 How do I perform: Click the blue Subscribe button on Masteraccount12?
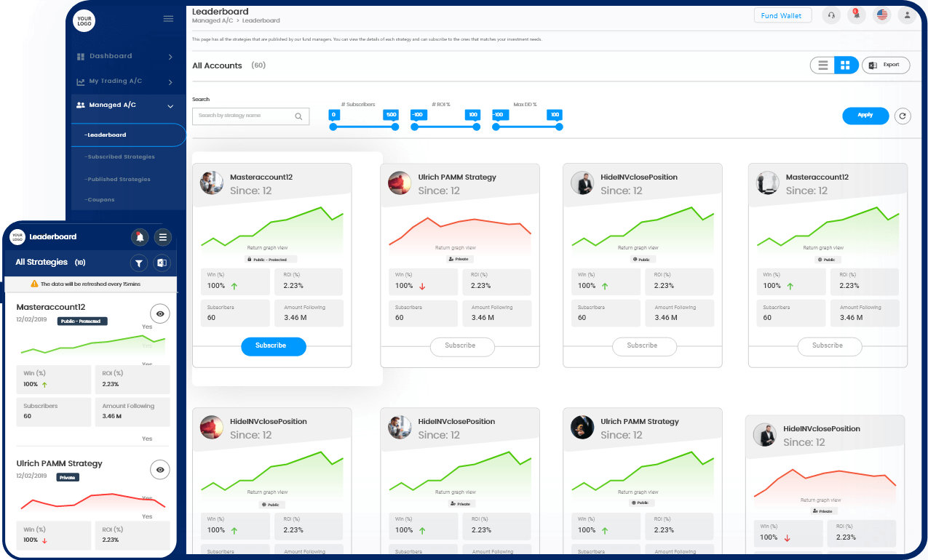274,346
